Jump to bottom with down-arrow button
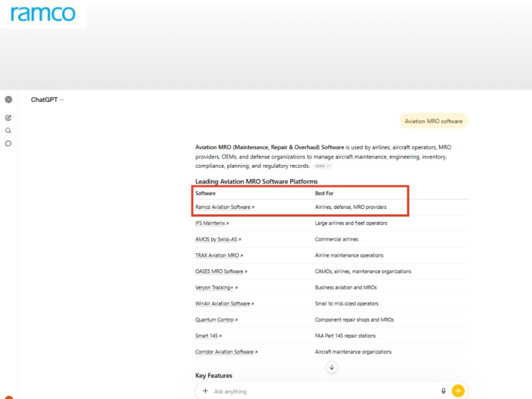 pyautogui.click(x=332, y=367)
